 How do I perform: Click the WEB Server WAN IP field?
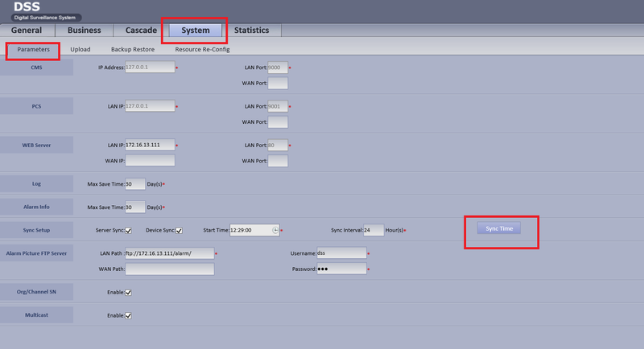pyautogui.click(x=150, y=160)
